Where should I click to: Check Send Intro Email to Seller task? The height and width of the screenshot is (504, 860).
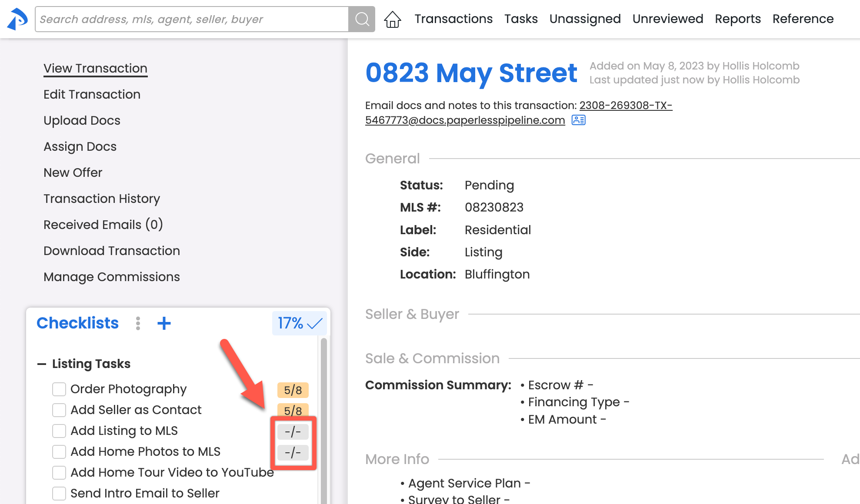(x=59, y=494)
